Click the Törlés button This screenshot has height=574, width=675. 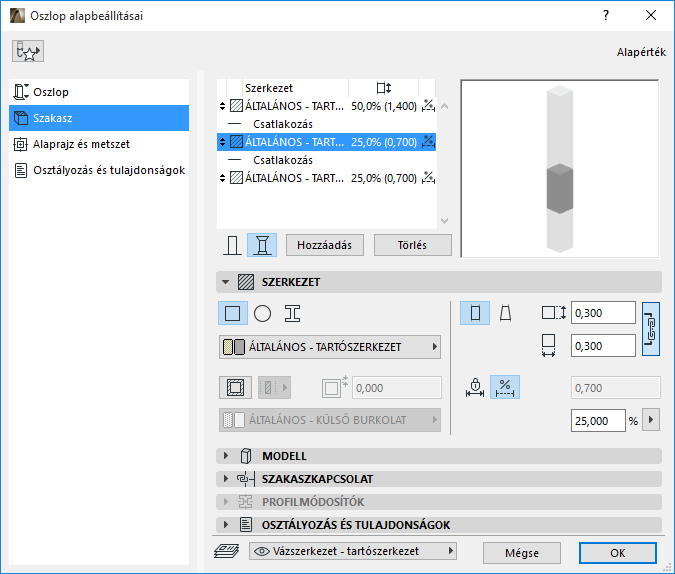click(x=412, y=245)
